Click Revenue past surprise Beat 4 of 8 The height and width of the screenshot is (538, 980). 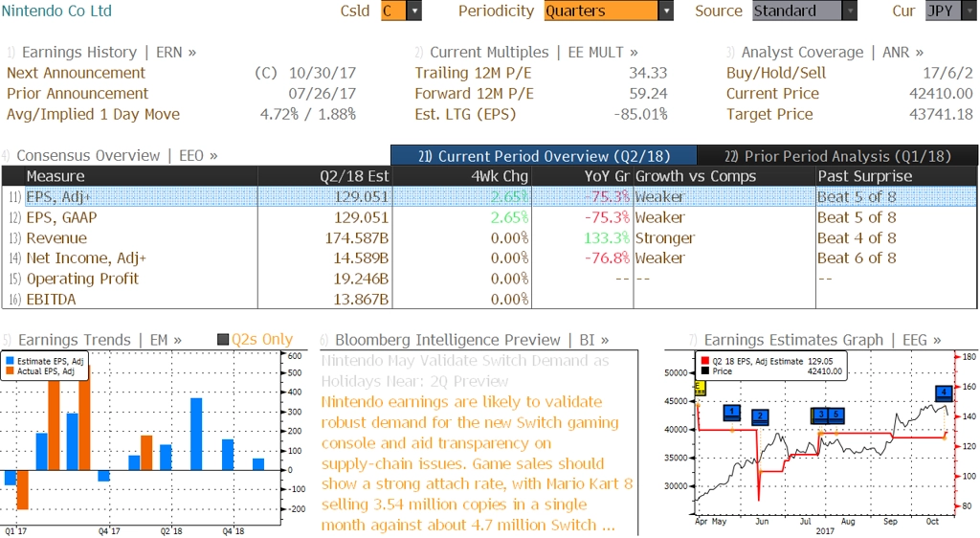857,238
